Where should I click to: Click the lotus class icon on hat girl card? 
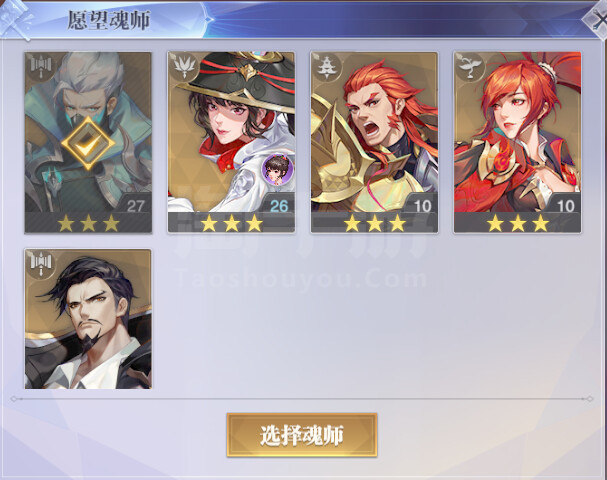184,67
